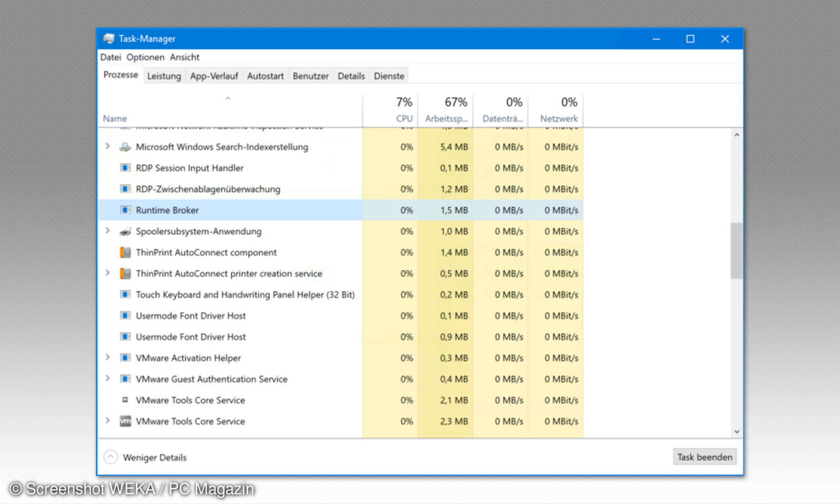Click Weniger Details to collapse the view

point(154,457)
